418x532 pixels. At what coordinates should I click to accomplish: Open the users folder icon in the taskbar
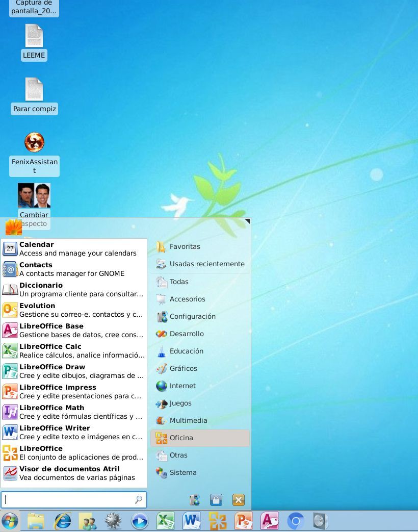pos(88,521)
